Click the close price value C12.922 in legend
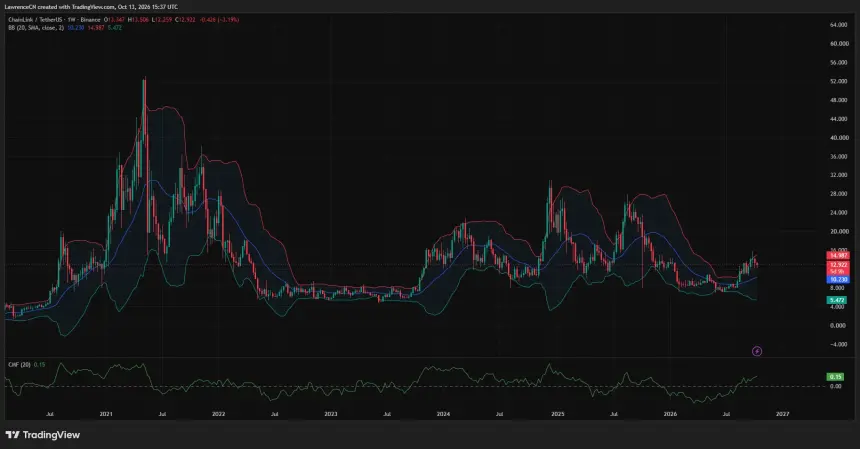Image resolution: width=860 pixels, height=449 pixels. click(185, 20)
